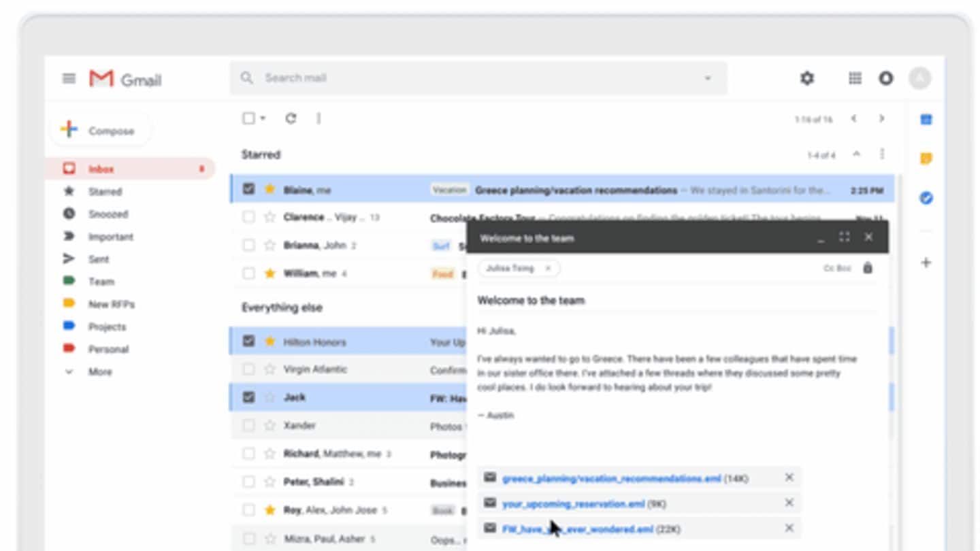
Task: Open the Projects label
Action: [x=107, y=327]
